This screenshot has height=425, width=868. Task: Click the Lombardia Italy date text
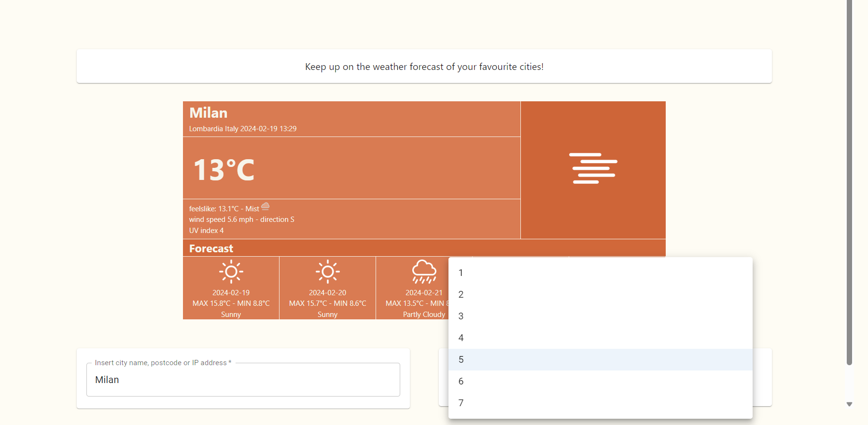[243, 129]
